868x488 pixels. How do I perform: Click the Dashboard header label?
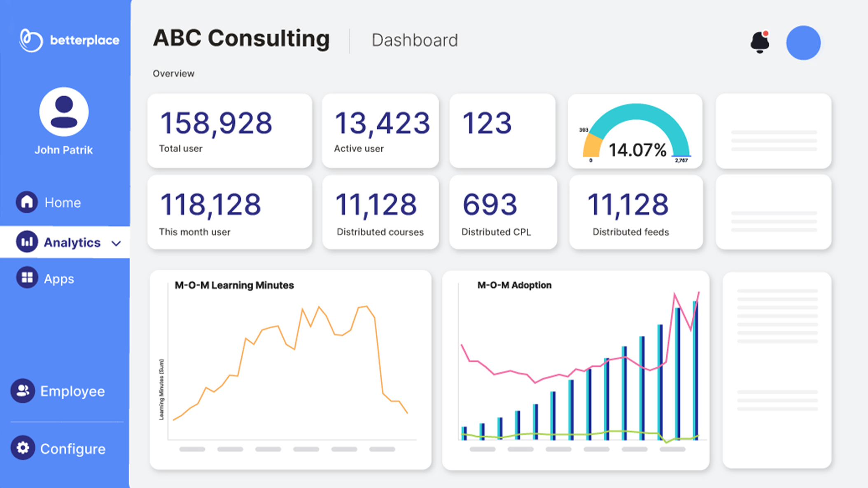tap(414, 40)
